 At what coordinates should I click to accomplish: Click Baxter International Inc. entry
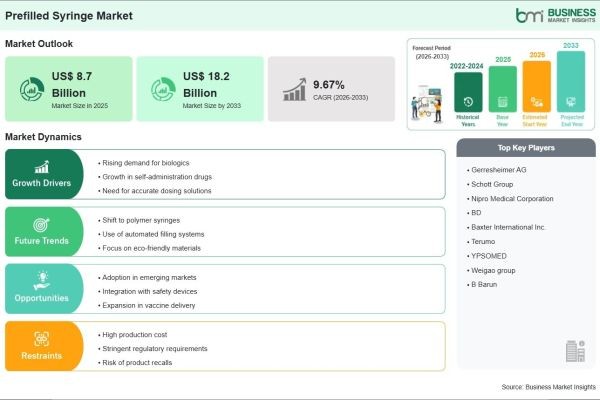click(508, 227)
